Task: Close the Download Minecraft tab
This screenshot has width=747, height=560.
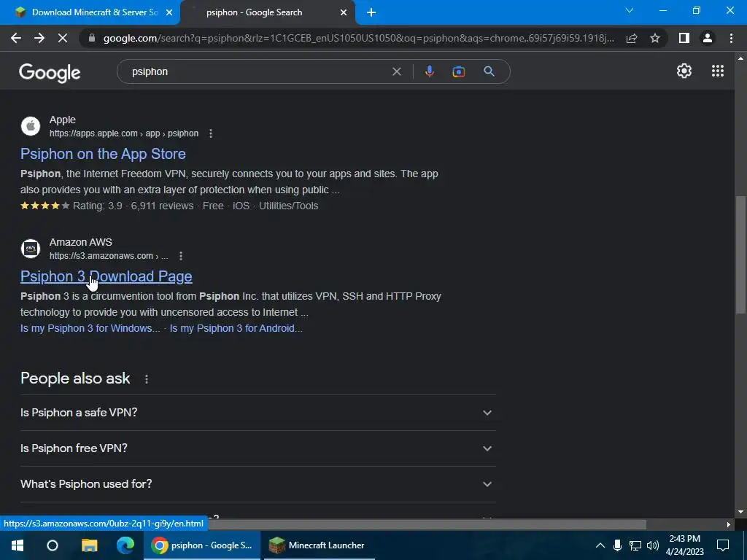Action: point(169,12)
